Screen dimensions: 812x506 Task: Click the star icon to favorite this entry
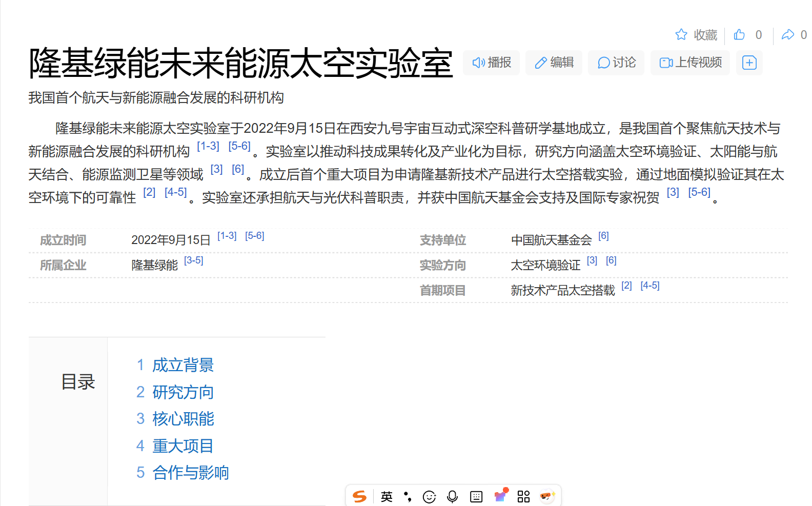681,34
